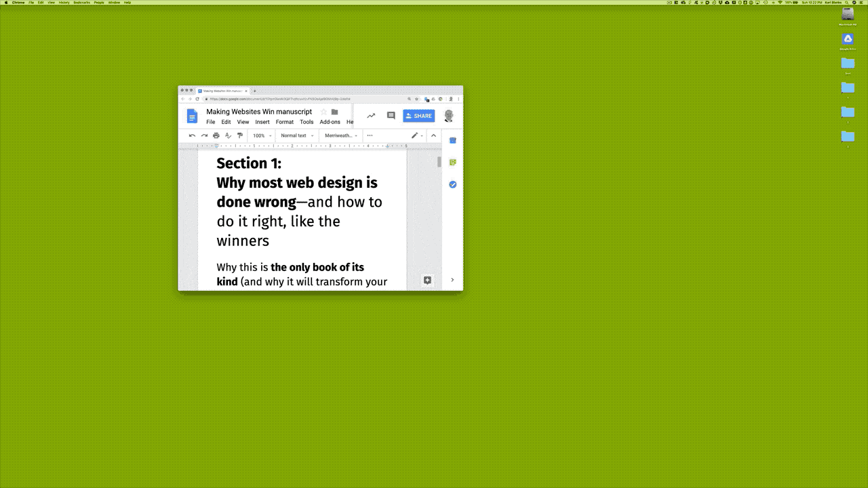Open the Google account avatar
The height and width of the screenshot is (488, 868).
(x=449, y=116)
